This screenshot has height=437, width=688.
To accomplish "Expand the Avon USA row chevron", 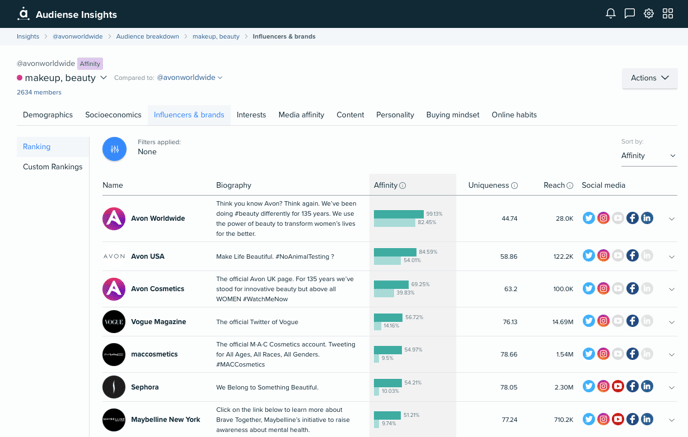I will pos(671,257).
